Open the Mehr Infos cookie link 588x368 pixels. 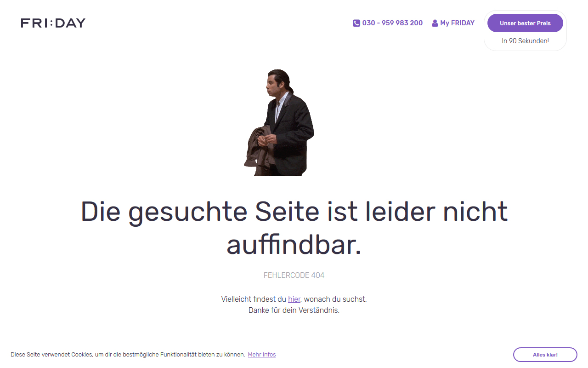(x=262, y=355)
